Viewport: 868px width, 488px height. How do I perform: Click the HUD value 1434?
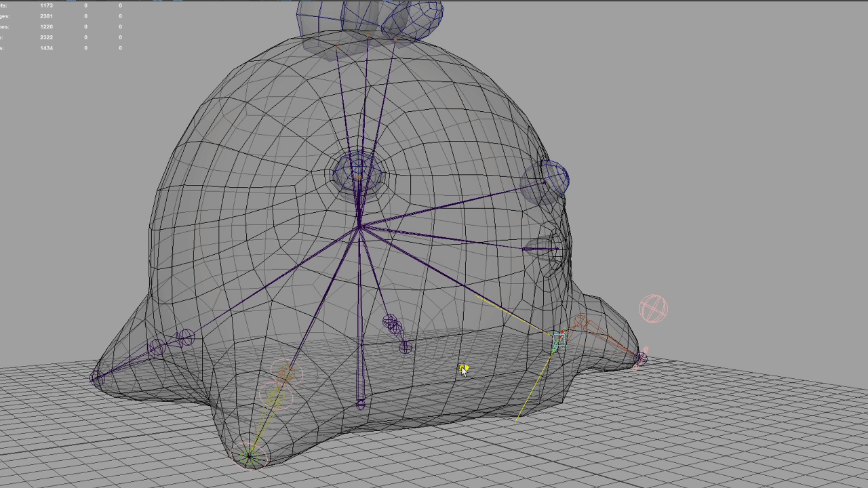point(46,48)
